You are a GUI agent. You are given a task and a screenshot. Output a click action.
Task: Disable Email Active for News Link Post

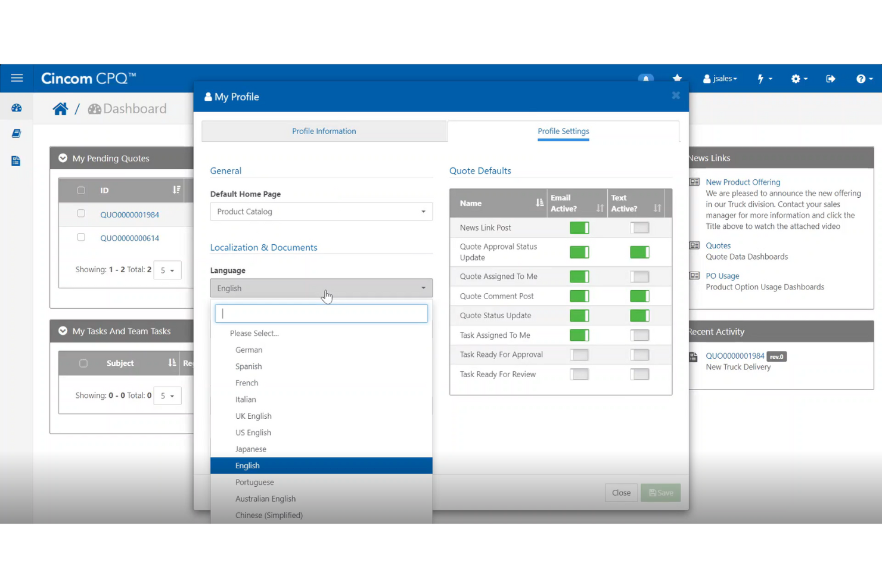point(579,228)
